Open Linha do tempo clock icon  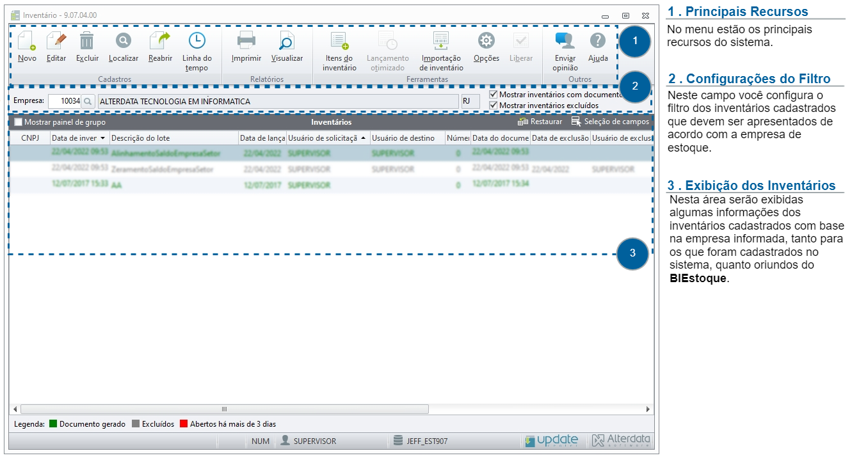tap(197, 42)
